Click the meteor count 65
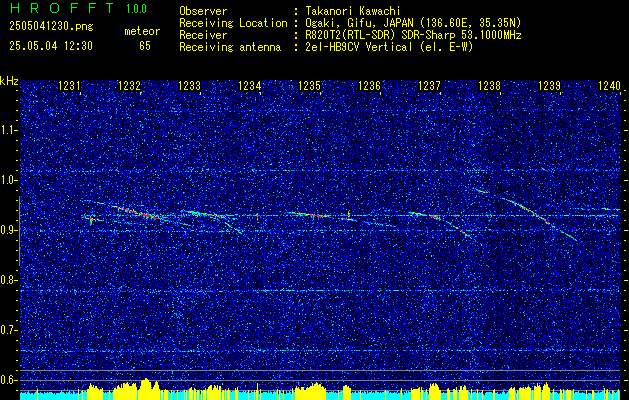 tap(145, 46)
